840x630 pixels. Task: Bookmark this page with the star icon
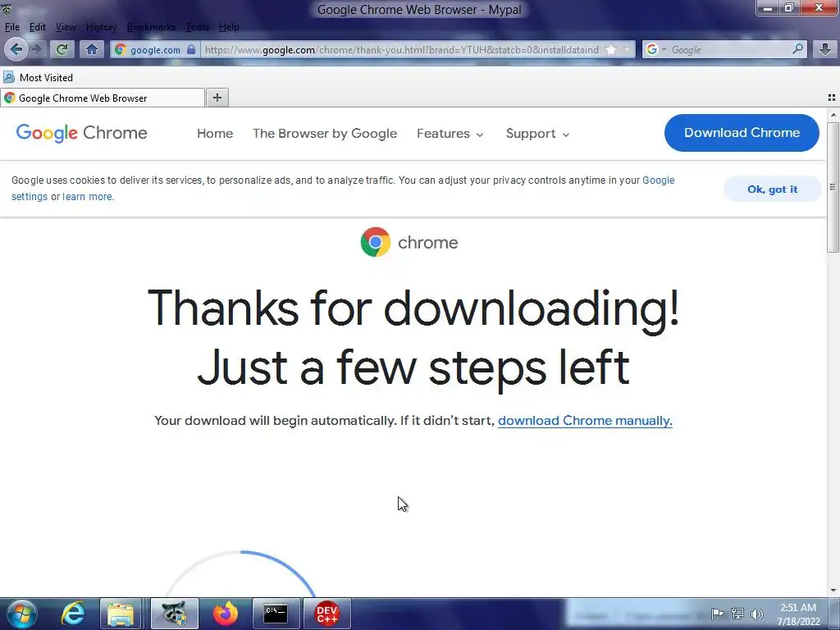[x=610, y=49]
